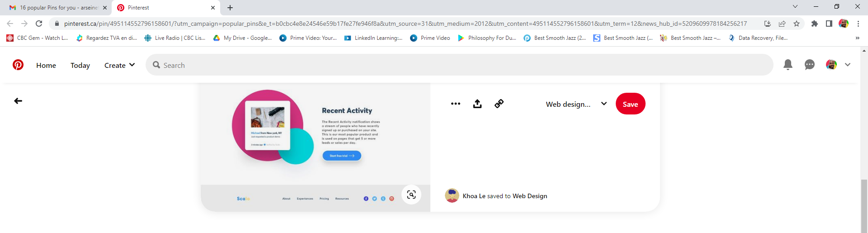
Task: Open the three-dot more options menu
Action: [455, 104]
